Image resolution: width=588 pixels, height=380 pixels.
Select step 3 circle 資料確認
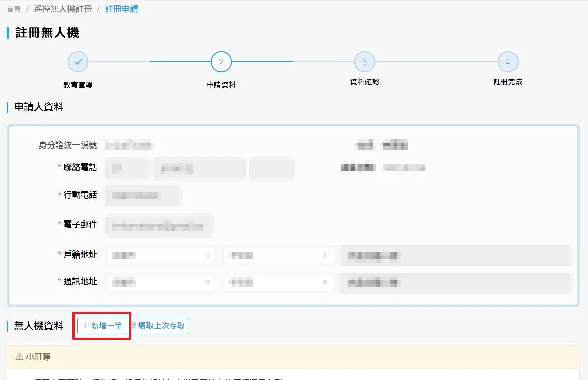click(x=364, y=61)
